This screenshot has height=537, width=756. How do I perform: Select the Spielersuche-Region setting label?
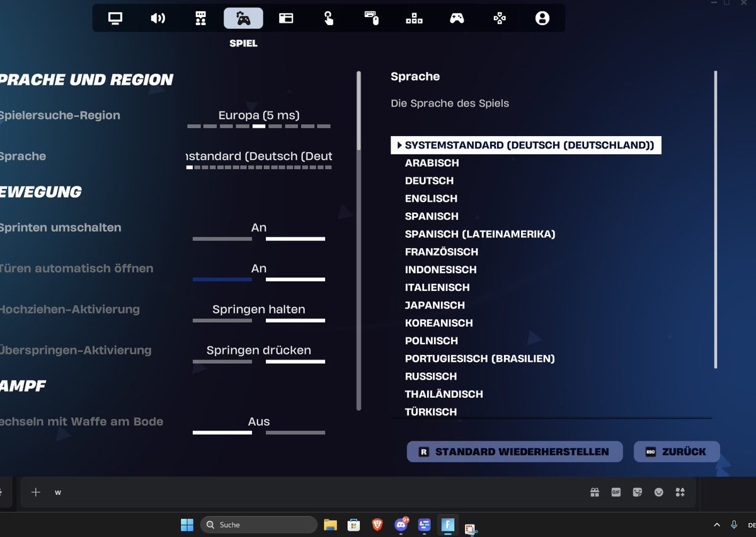click(x=60, y=115)
